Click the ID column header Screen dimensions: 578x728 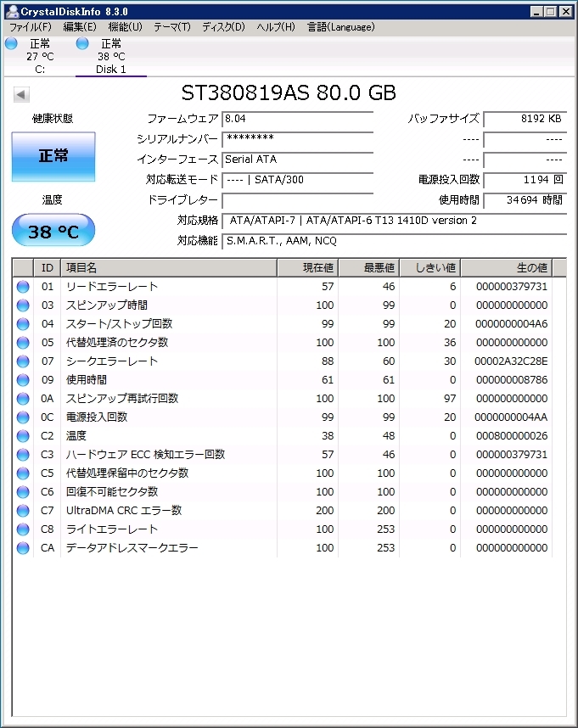click(48, 268)
